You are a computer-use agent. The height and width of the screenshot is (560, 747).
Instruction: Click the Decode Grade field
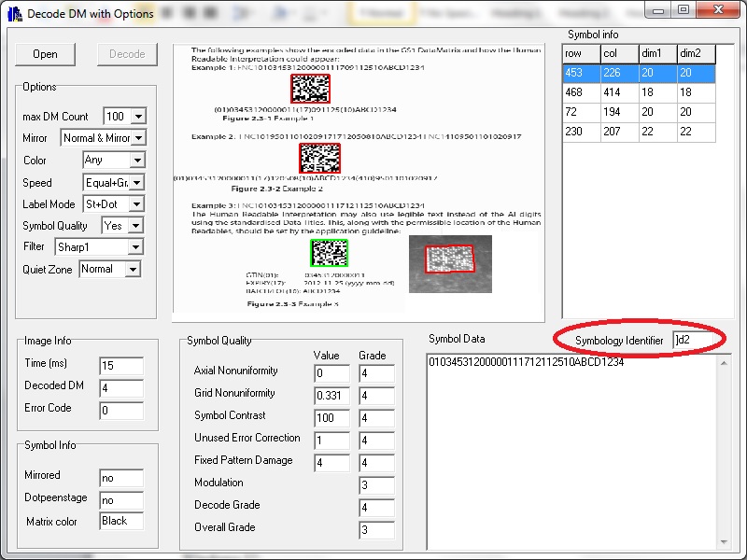click(377, 508)
